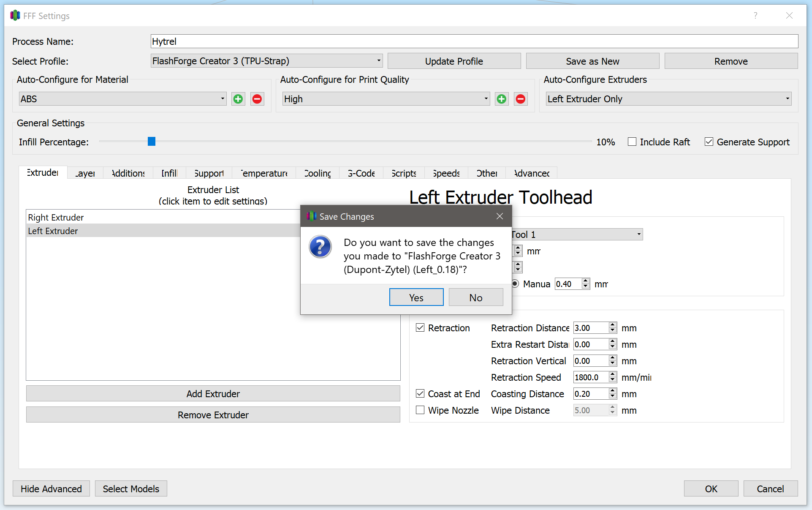Click Save as New button
This screenshot has width=812, height=510.
(x=592, y=61)
